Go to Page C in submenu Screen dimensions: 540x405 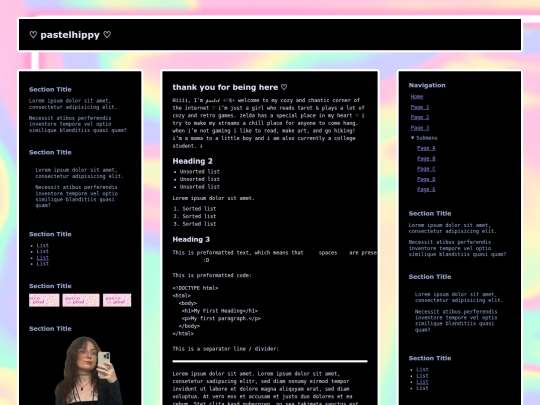426,169
